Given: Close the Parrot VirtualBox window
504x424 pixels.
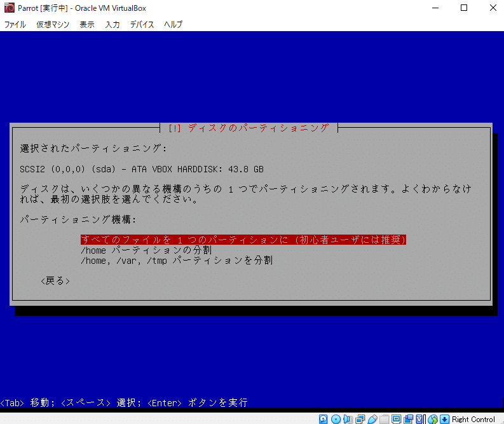Looking at the screenshot, I should point(493,8).
